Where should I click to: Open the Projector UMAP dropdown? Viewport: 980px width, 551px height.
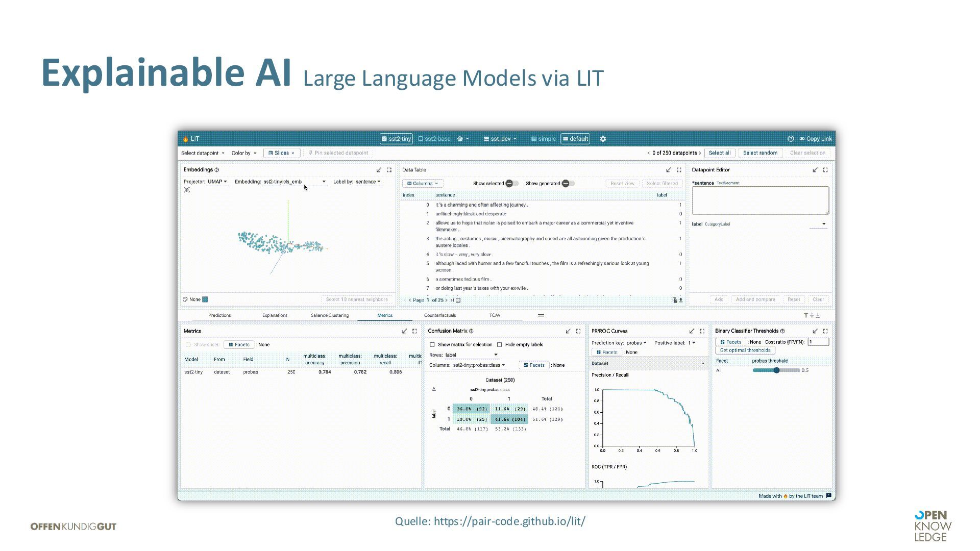217,182
